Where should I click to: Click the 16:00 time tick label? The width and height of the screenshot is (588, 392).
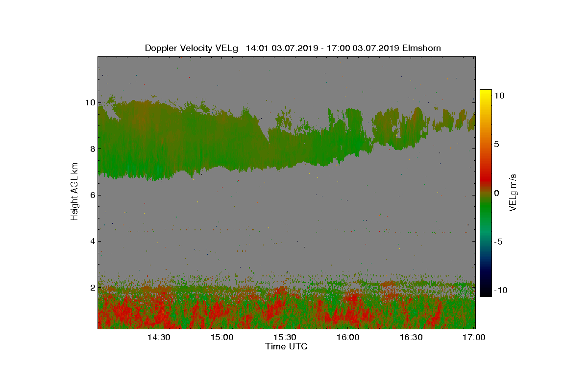pos(348,337)
